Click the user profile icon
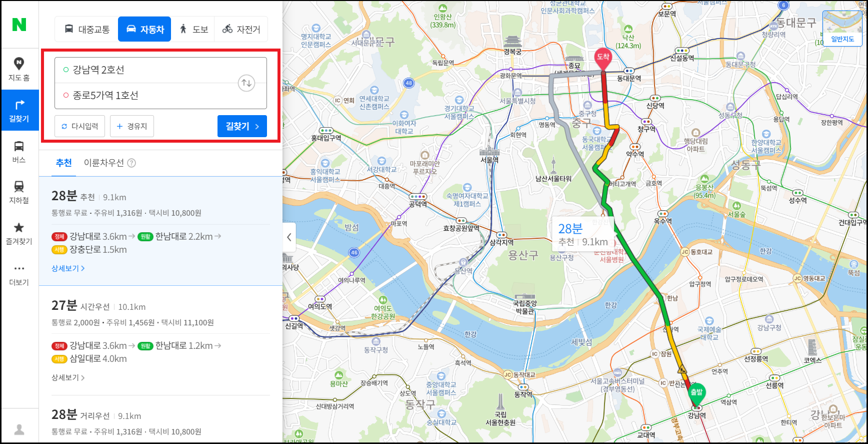868x444 pixels. pos(19,429)
